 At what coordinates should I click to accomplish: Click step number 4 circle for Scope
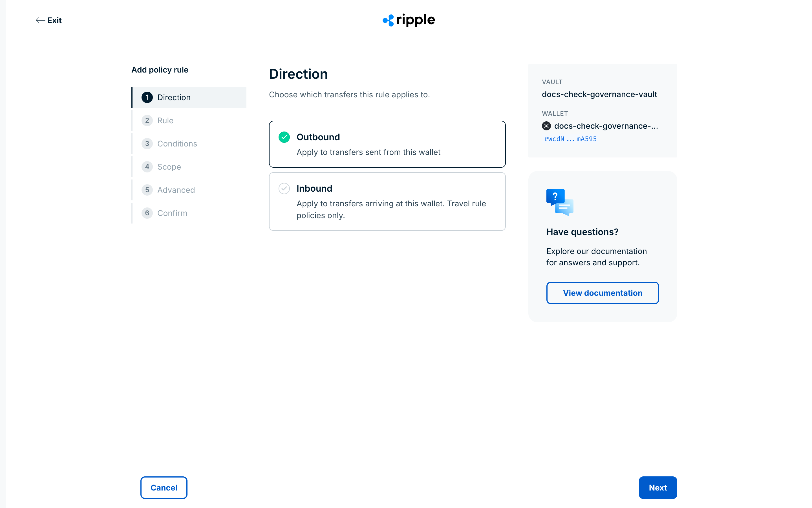147,167
